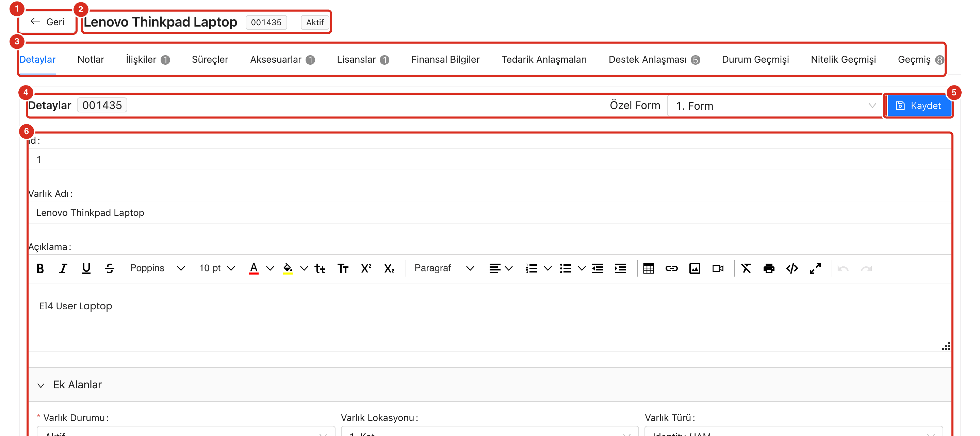Switch editor to fullscreen mode
980x436 pixels.
coord(815,268)
